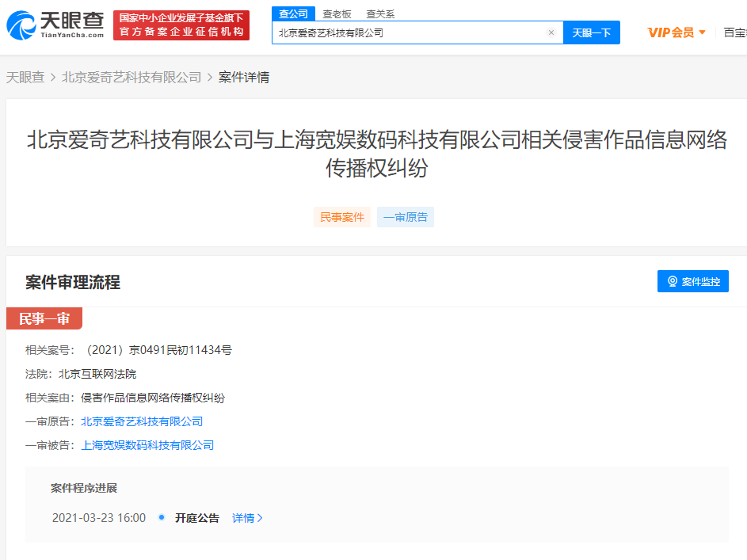Click the camera icon on 案件监控 button
Screen dimensions: 747x560
tap(673, 281)
